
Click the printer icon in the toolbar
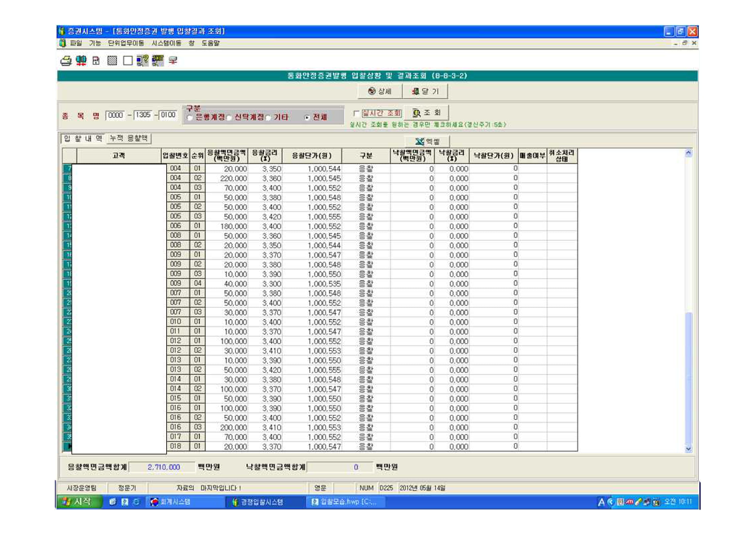point(66,61)
